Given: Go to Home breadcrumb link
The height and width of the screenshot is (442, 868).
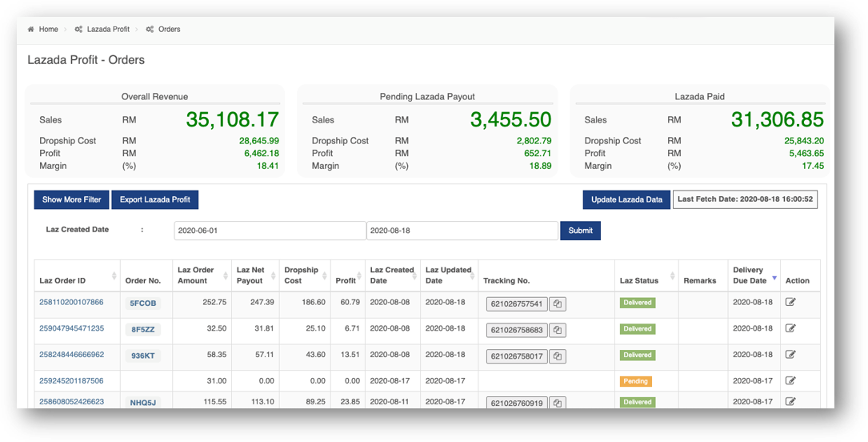Looking at the screenshot, I should tap(48, 30).
